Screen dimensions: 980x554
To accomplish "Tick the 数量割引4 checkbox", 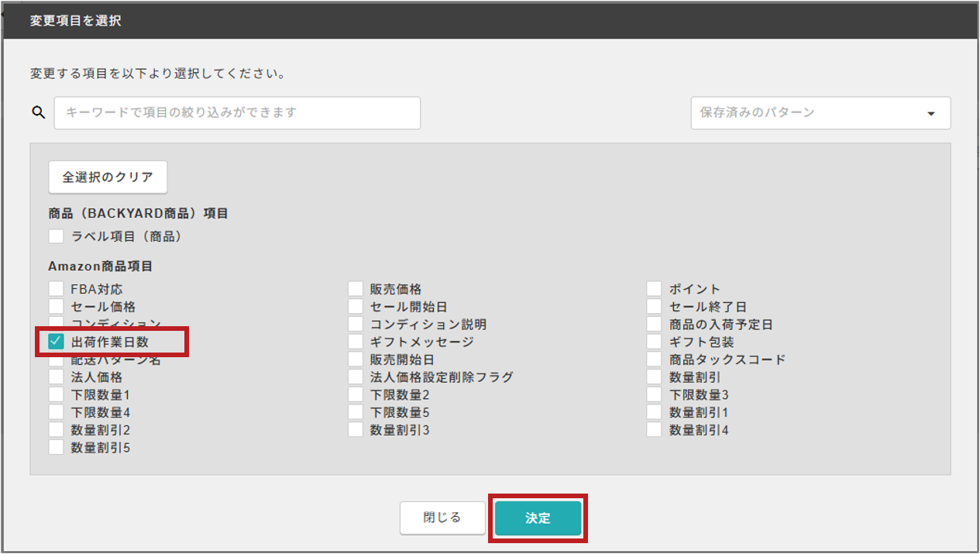I will pos(655,430).
